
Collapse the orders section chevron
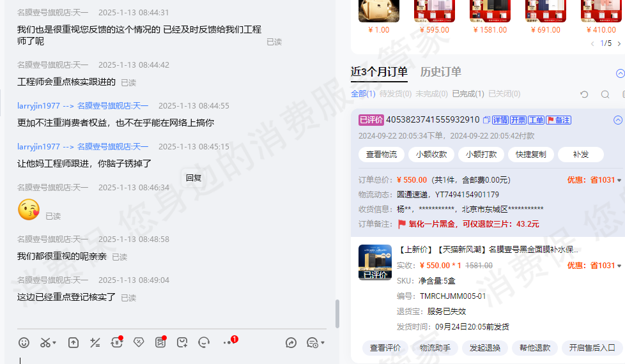tap(621, 73)
